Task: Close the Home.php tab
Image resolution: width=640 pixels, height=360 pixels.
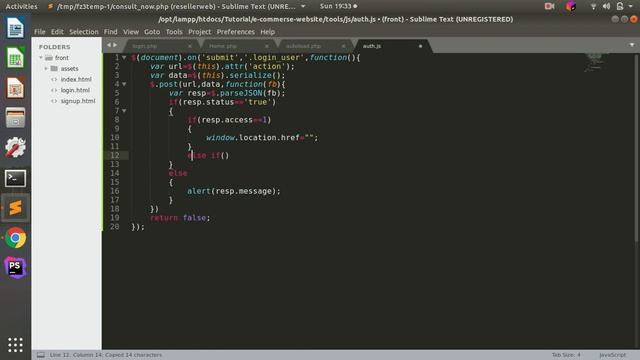Action: point(267,46)
